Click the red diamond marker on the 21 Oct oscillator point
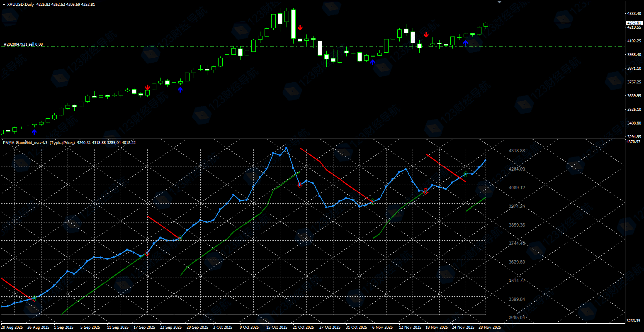 [x=299, y=185]
